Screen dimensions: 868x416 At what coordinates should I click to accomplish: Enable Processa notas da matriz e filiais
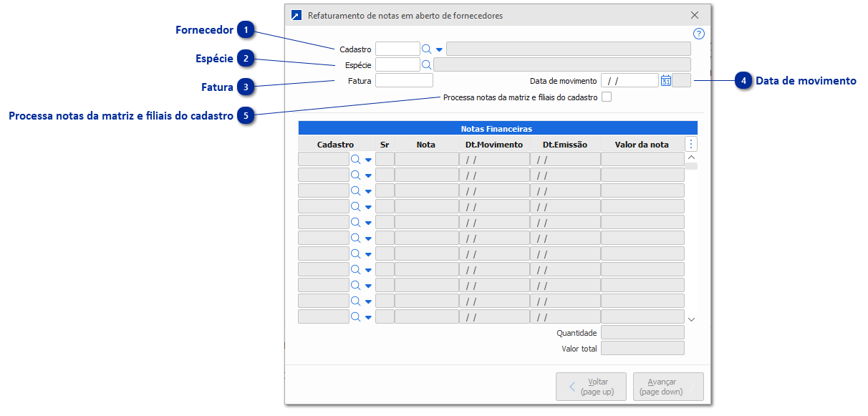coord(606,96)
